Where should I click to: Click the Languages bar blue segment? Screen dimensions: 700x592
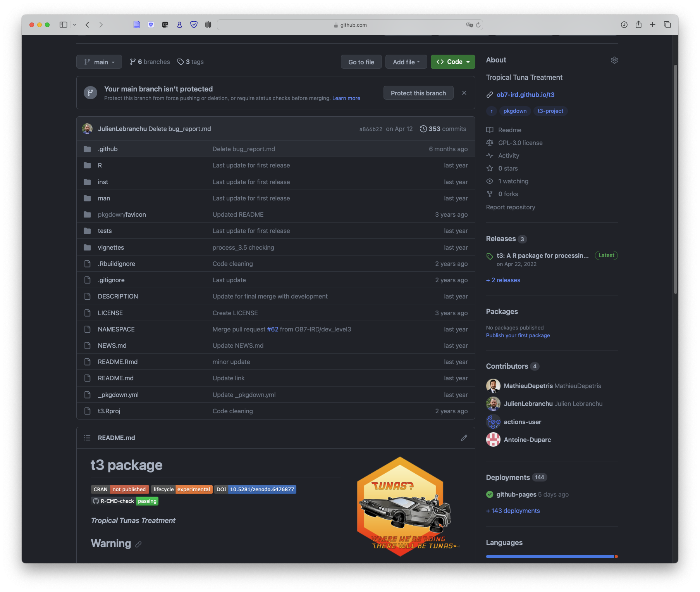point(550,556)
